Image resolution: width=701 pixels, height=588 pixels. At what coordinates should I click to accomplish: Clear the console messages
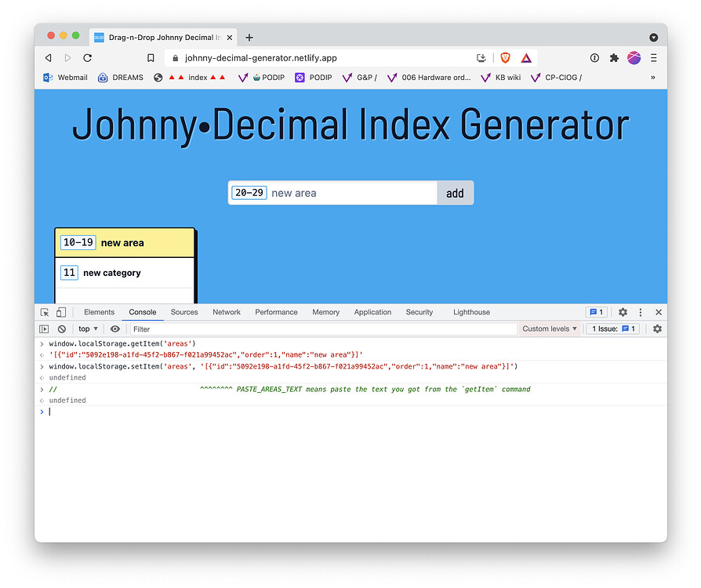coord(62,328)
